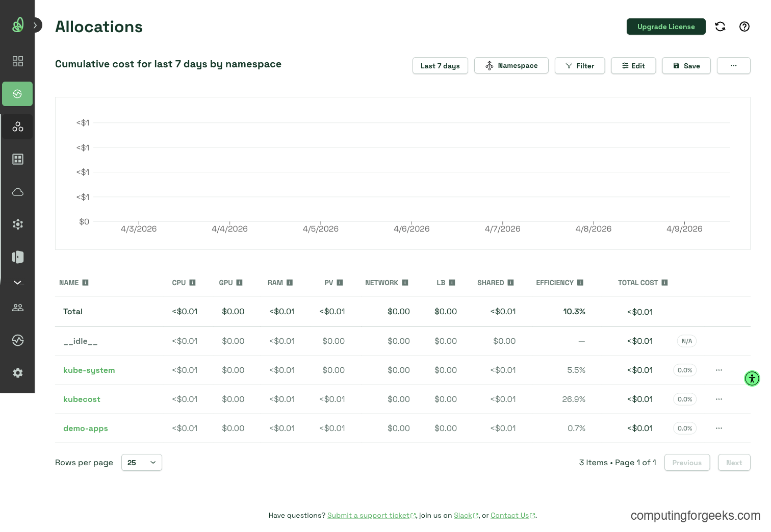The height and width of the screenshot is (532, 771).
Task: Open the Namespace aggregation selector
Action: (x=511, y=65)
